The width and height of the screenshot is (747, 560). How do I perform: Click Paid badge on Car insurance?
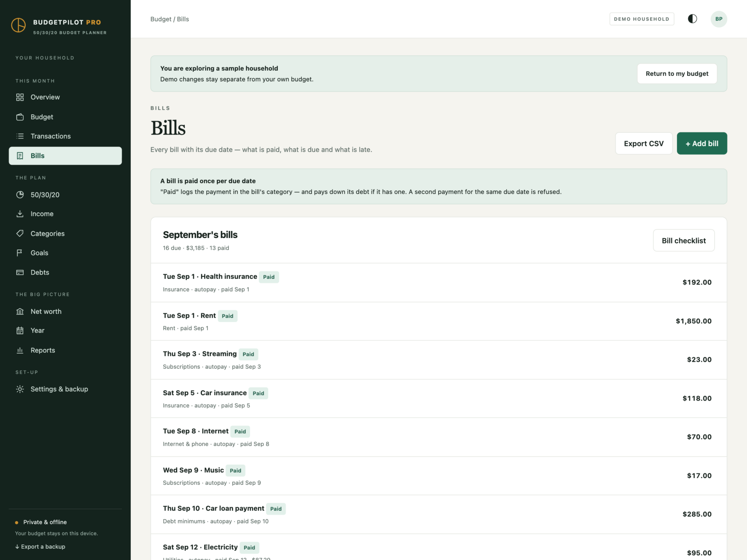(258, 393)
